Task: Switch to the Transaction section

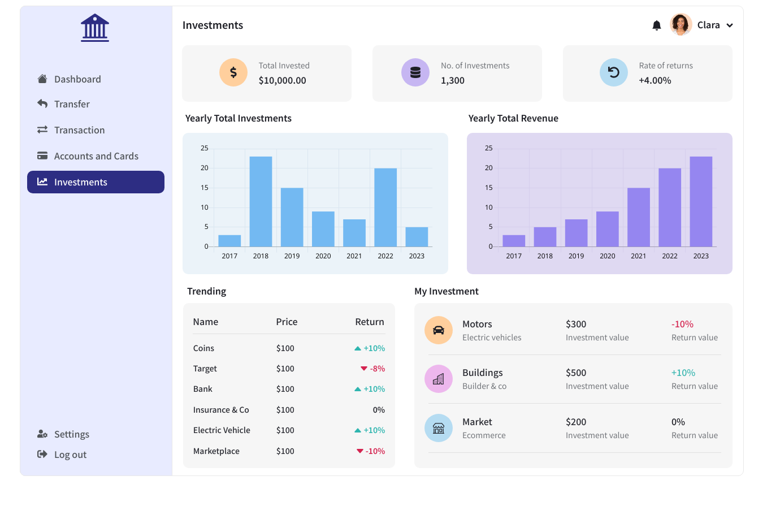Action: point(79,130)
